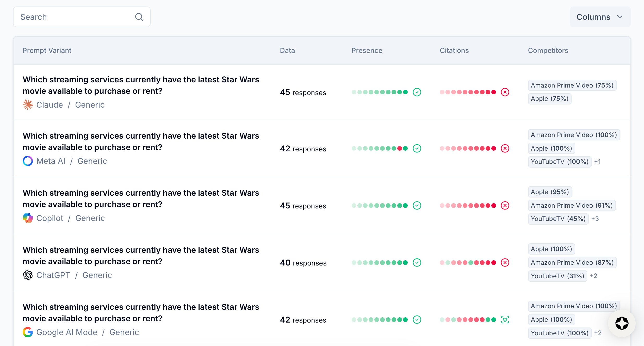Viewport: 644px width, 346px height.
Task: Sort by the Prompt Variant column header
Action: (x=47, y=51)
